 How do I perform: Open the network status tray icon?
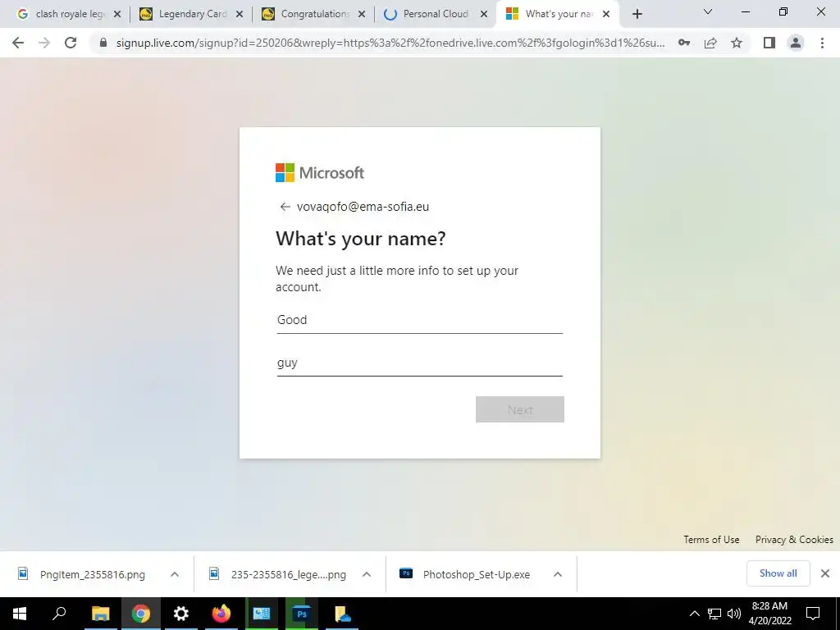(714, 614)
